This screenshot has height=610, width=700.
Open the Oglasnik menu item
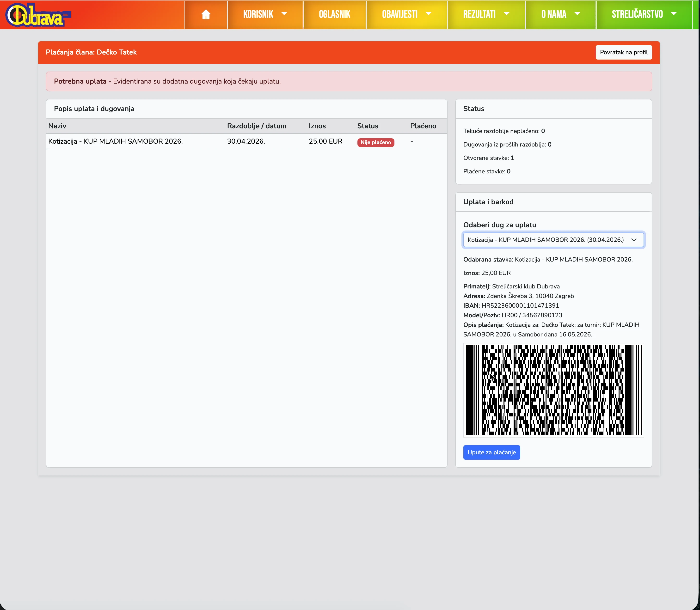click(x=334, y=14)
